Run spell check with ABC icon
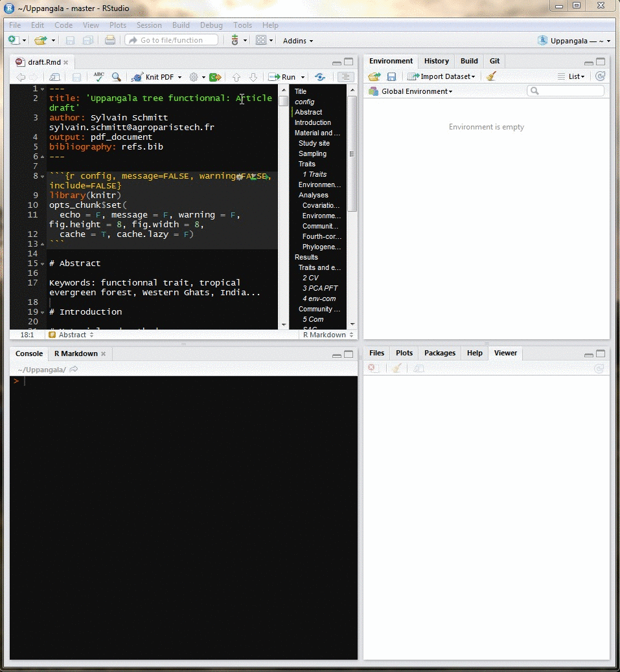 98,76
